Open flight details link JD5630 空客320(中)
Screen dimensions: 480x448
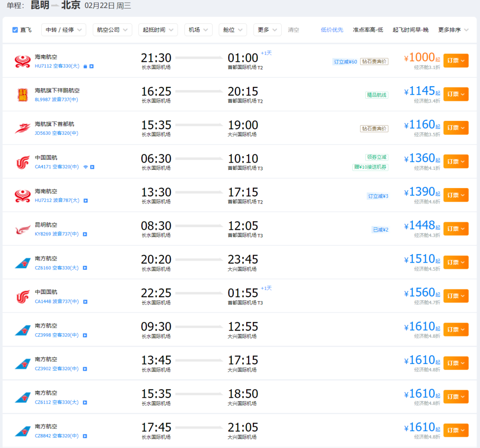(56, 133)
